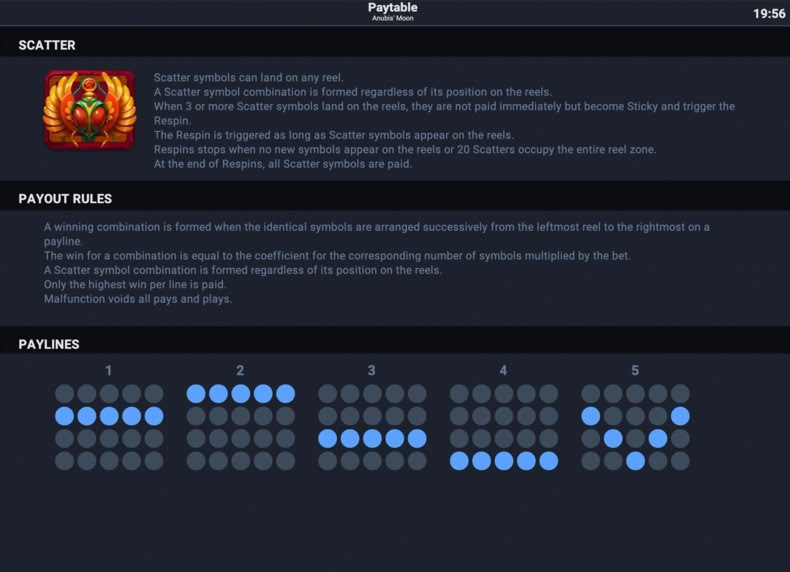
Task: Click the "Malfunction voids all pays" text line
Action: click(138, 299)
